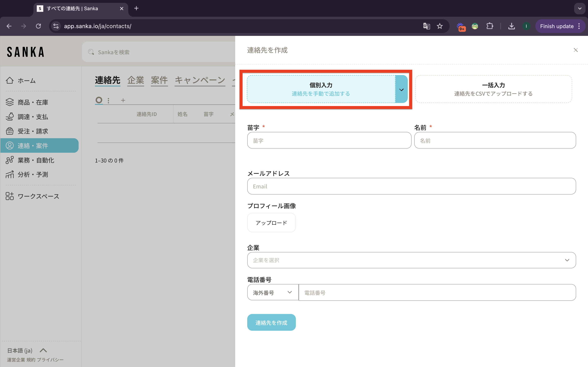Click the アップロード profile image button
588x367 pixels.
click(271, 223)
